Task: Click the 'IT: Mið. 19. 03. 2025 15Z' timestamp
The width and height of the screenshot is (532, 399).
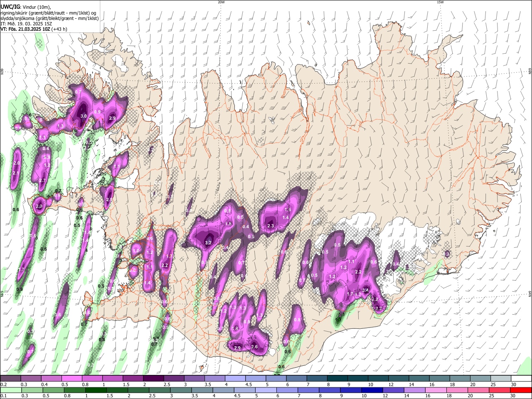Action: tap(26, 24)
